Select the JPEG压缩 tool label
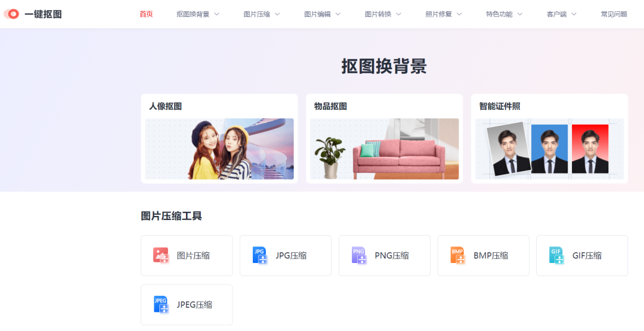This screenshot has width=644, height=331. tap(194, 305)
